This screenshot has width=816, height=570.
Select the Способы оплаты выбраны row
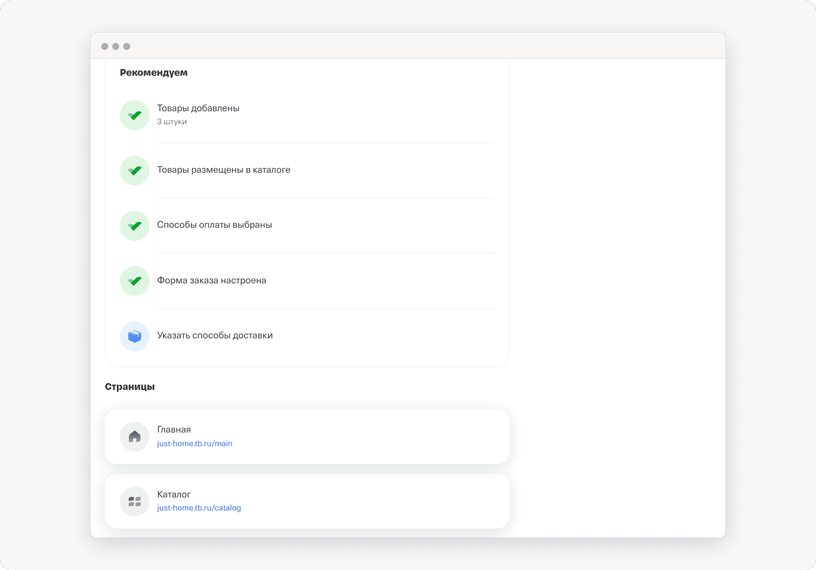click(x=307, y=225)
